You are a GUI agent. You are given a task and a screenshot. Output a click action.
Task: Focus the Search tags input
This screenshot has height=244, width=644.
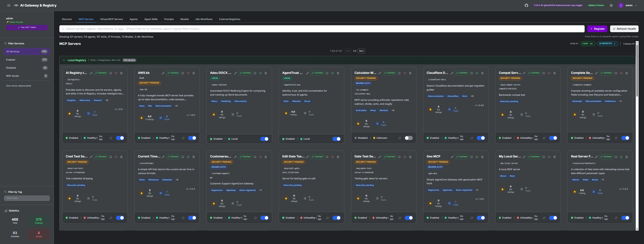coord(27,198)
